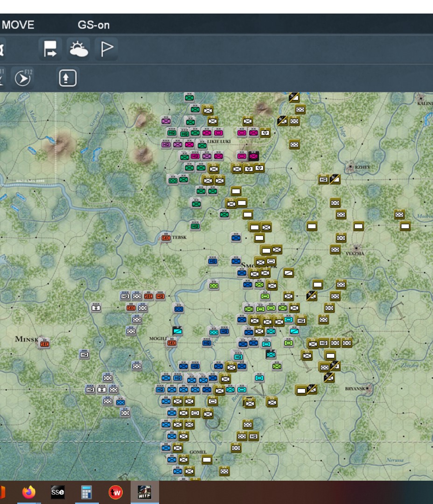The height and width of the screenshot is (504, 433).
Task: Toggle the GS-on ground support setting
Action: tap(93, 25)
